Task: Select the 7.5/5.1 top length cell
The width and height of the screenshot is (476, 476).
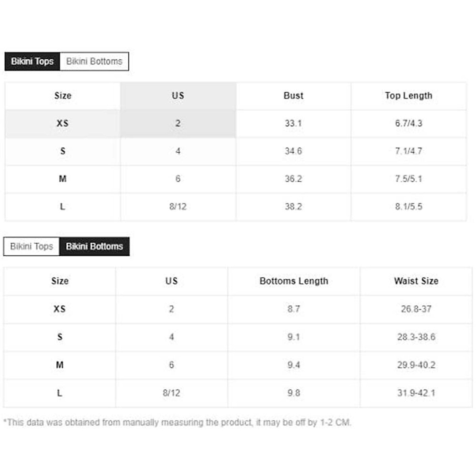Action: pos(409,179)
